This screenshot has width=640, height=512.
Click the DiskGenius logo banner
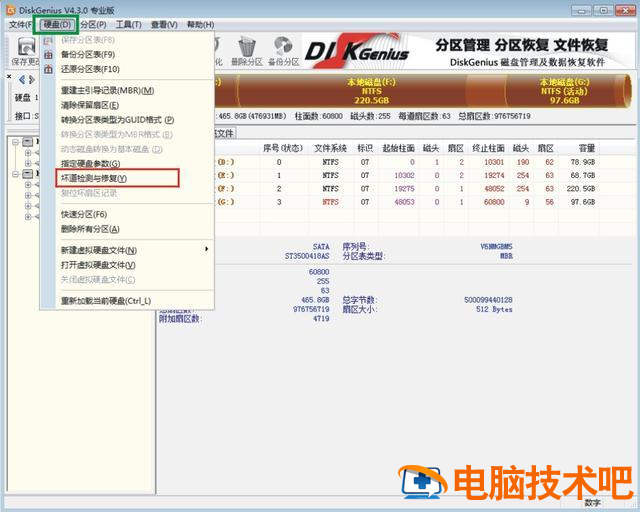coord(357,52)
